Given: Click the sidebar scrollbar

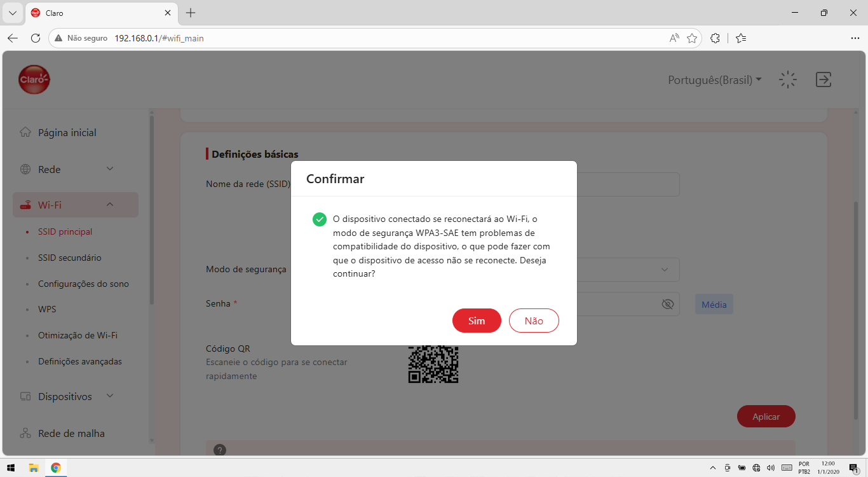Looking at the screenshot, I should click(x=151, y=210).
